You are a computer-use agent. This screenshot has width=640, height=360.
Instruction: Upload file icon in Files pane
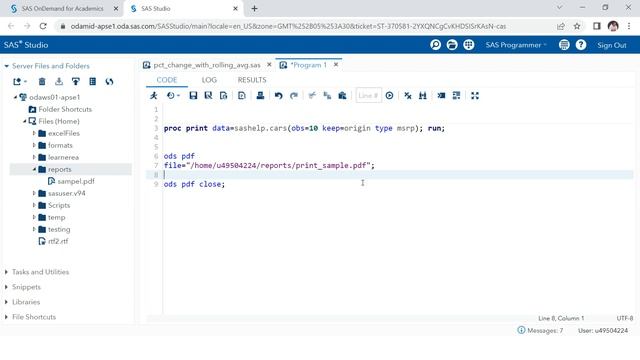(76, 82)
